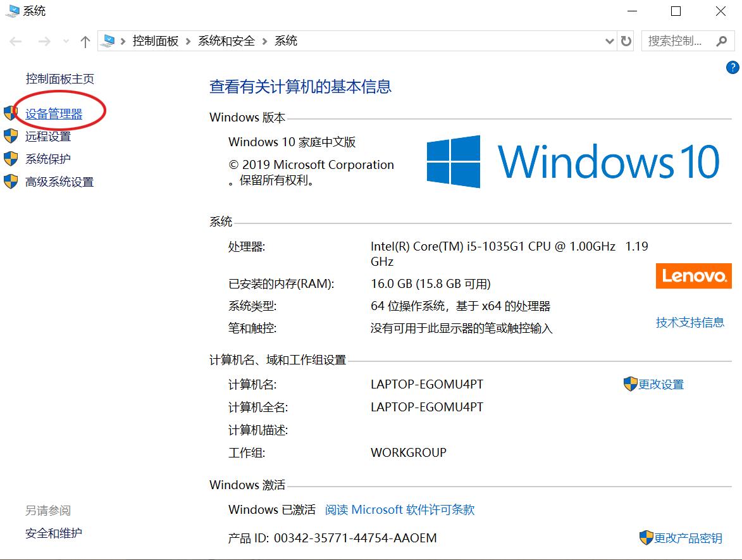The width and height of the screenshot is (742, 560).
Task: Click the shield icon beside 更改产品密钥
Action: [x=646, y=538]
